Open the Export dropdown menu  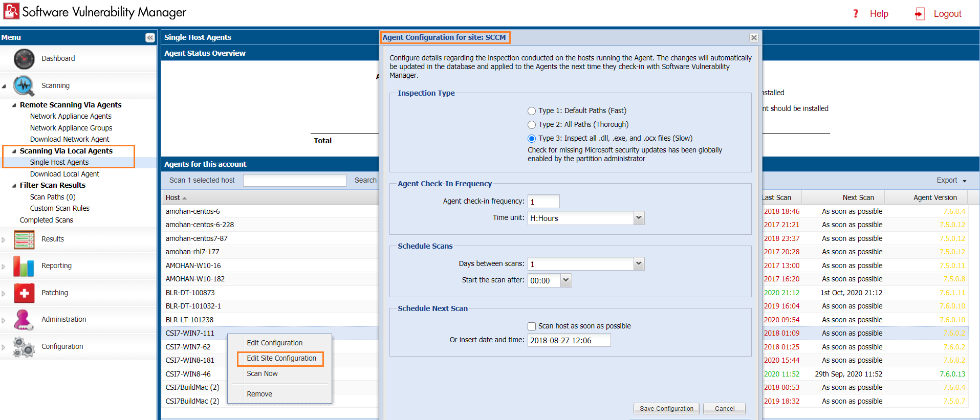(951, 181)
